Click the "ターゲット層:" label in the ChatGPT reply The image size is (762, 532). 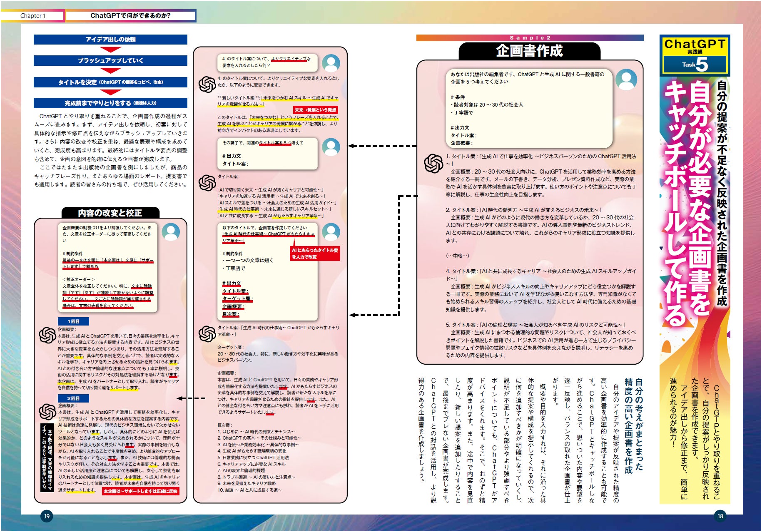coord(230,347)
